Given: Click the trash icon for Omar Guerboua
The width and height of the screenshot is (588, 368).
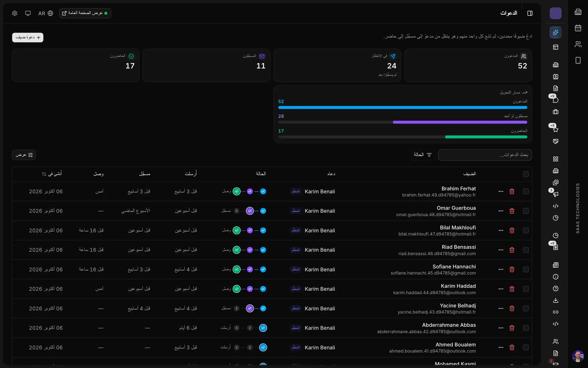Looking at the screenshot, I should coord(512,211).
